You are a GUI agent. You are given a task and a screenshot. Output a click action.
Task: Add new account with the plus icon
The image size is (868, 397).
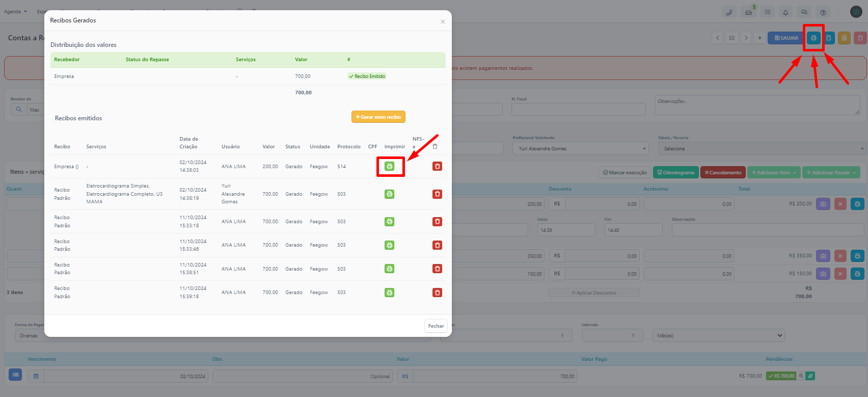(x=759, y=38)
